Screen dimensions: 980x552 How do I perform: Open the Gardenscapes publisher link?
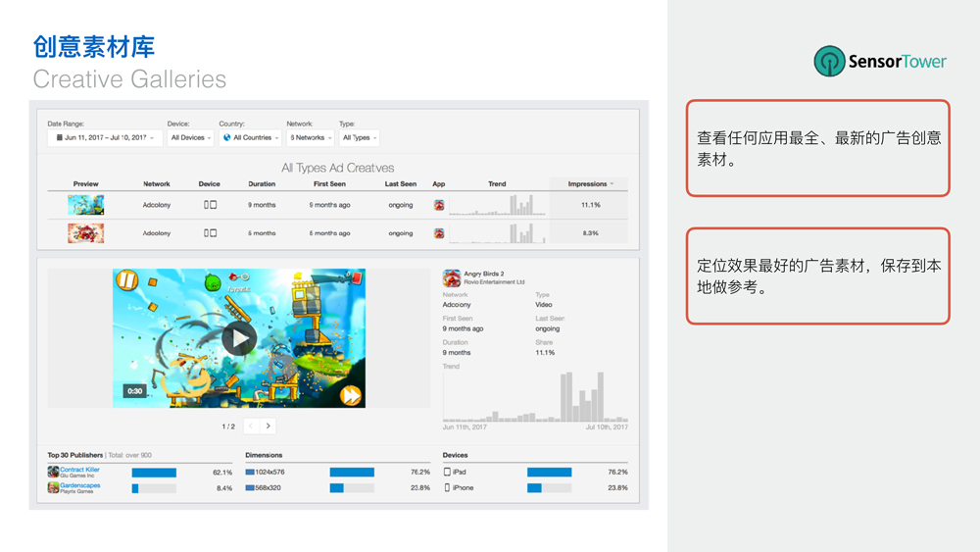click(80, 485)
